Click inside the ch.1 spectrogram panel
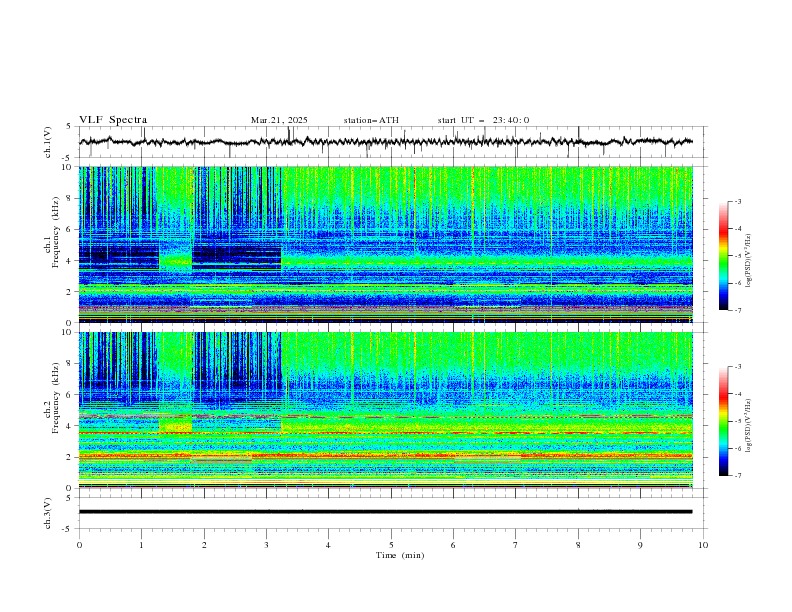 click(386, 244)
